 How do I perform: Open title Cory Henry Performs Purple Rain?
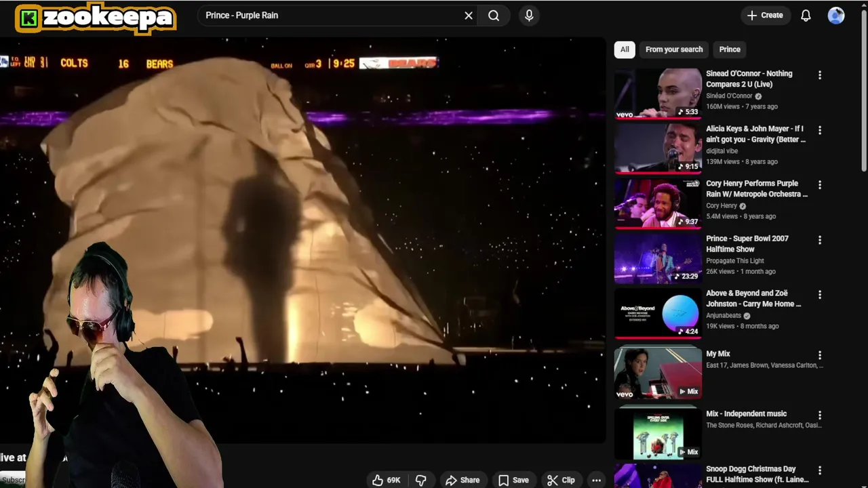757,189
